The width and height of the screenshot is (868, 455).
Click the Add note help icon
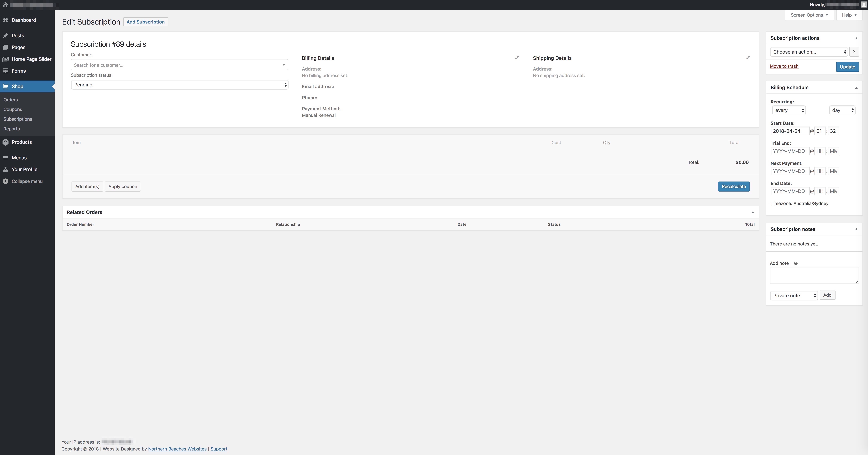(x=796, y=264)
